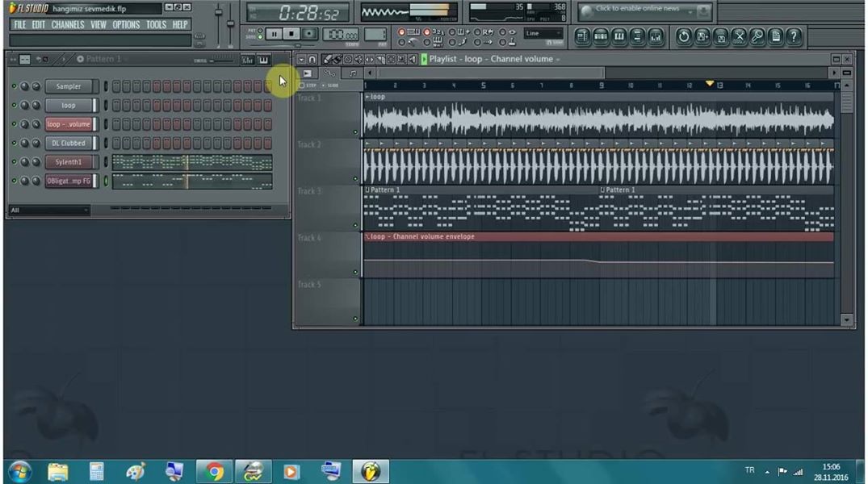Viewport: 868px width, 484px height.
Task: Select the Playback speaker tool in Playlist
Action: 413,59
